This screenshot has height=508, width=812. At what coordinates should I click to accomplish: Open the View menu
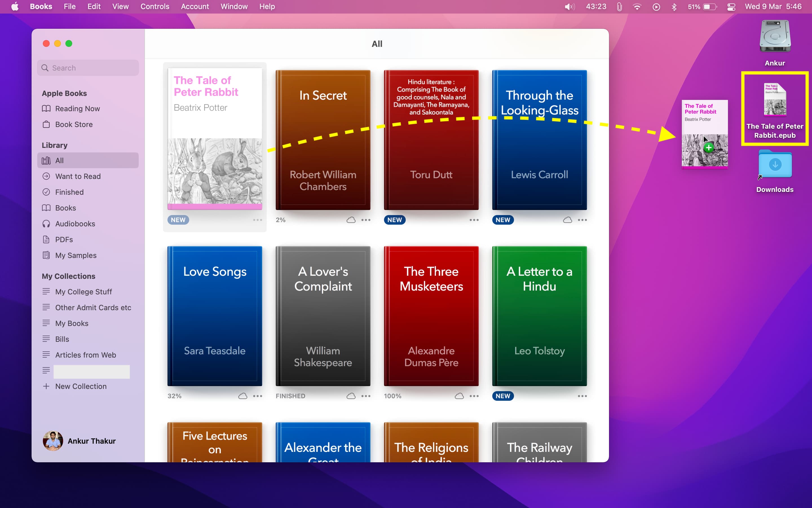click(120, 6)
